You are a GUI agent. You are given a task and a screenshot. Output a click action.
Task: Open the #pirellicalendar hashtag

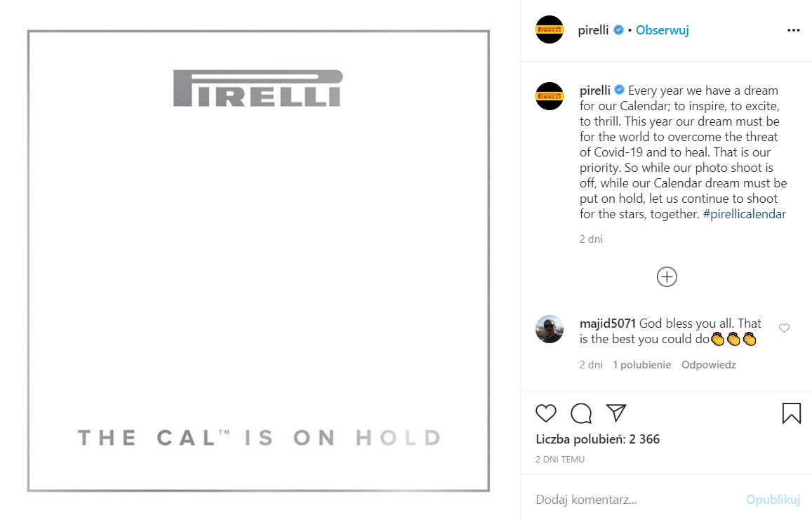pos(744,214)
